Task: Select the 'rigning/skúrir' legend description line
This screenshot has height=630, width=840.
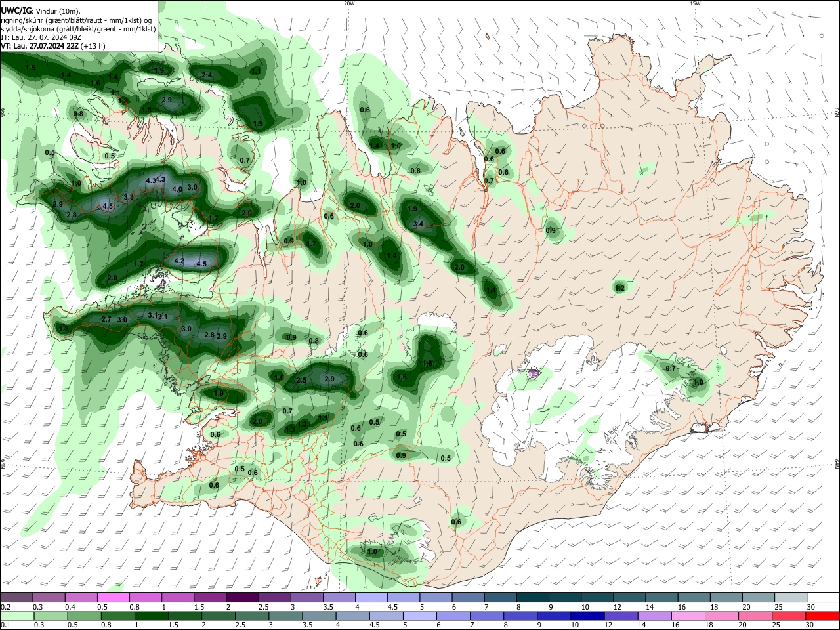Action: click(76, 20)
